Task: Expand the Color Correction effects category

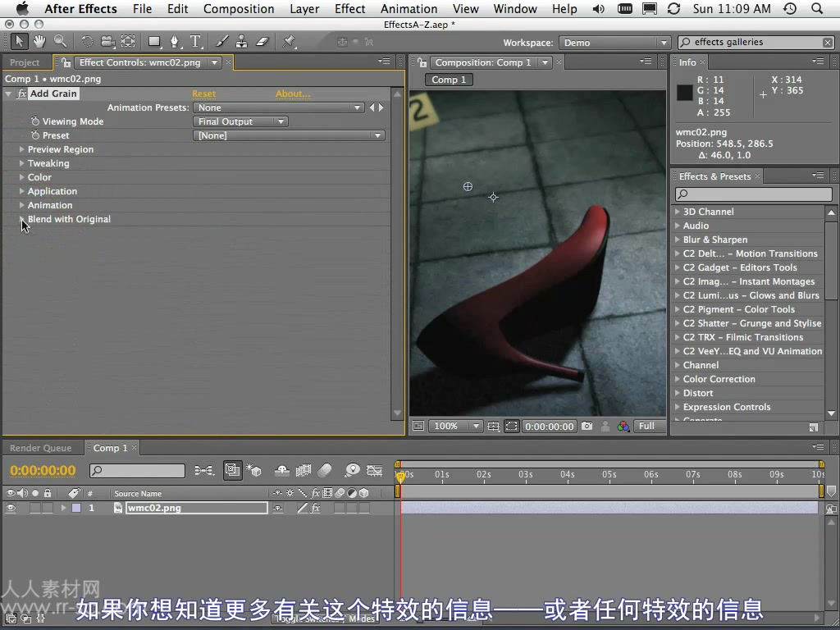Action: 678,380
